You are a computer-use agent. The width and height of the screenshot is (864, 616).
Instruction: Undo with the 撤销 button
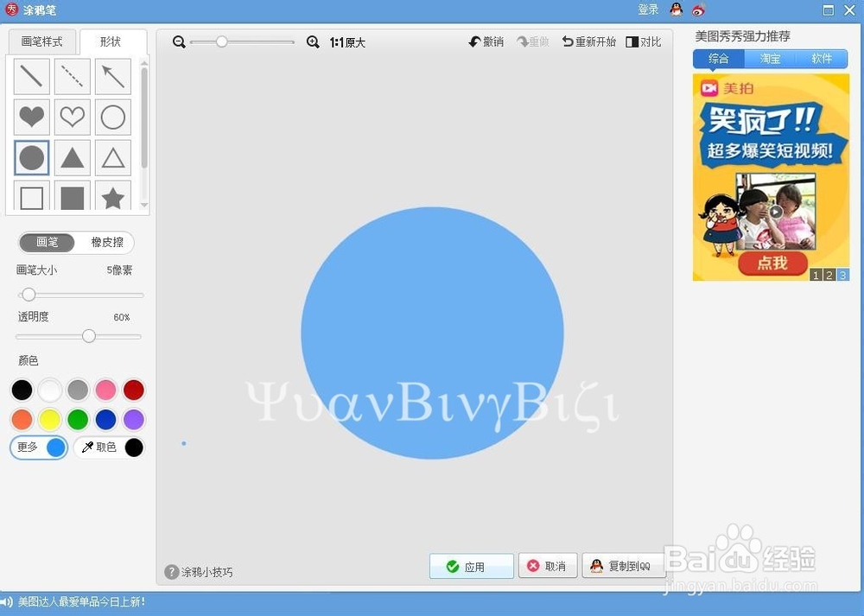[486, 41]
